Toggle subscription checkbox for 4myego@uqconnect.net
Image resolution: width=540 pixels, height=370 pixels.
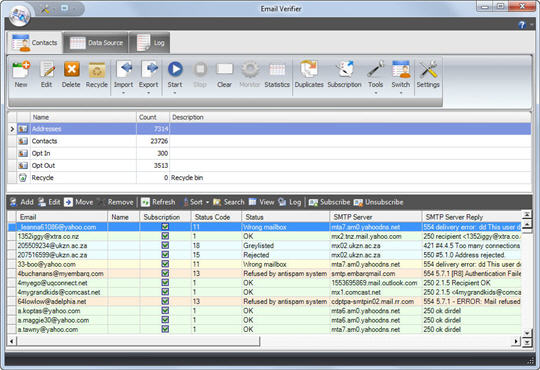165,282
